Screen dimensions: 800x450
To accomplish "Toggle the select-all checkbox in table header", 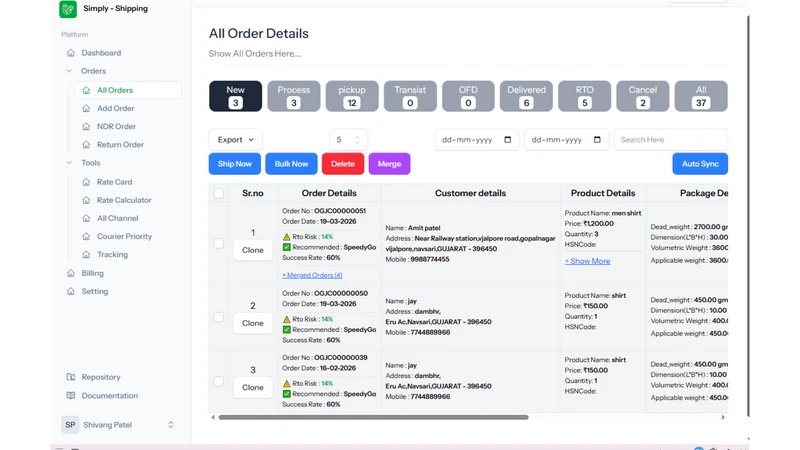I will point(218,193).
